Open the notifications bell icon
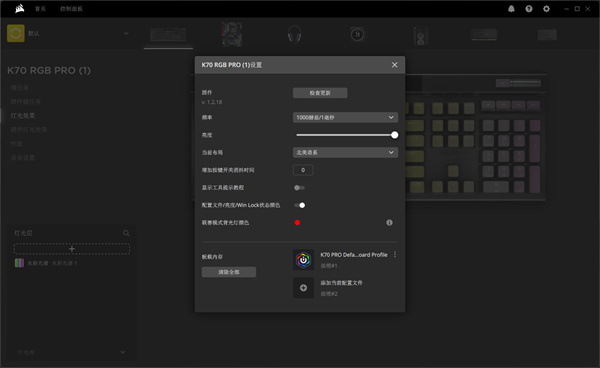600x368 pixels. (511, 9)
